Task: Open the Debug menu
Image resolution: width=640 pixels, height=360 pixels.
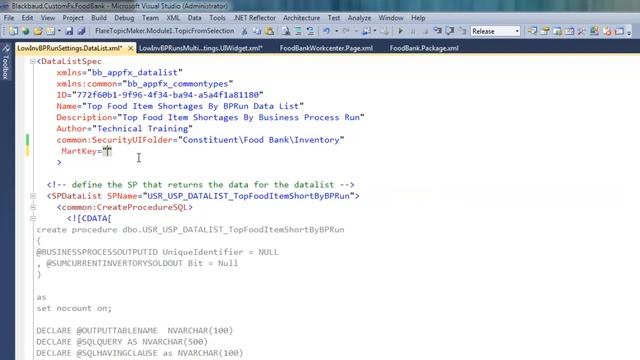Action: [124, 18]
